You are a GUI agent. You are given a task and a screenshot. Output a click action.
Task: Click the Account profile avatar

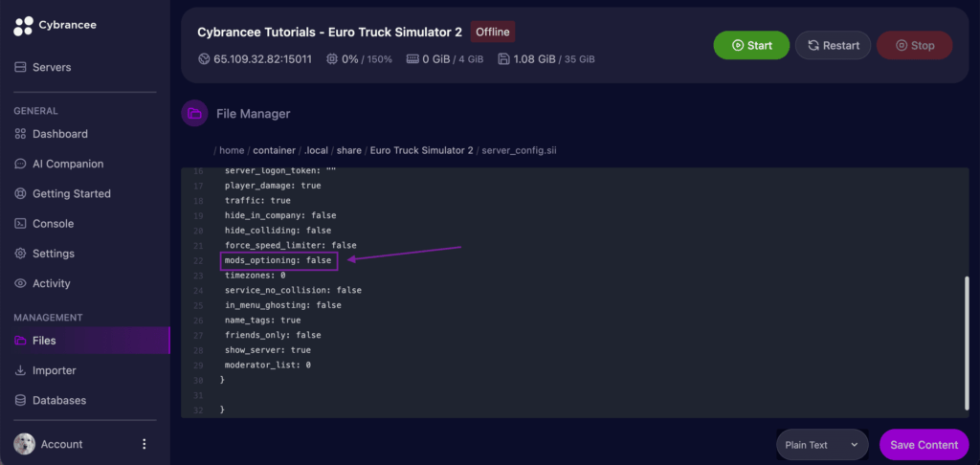[x=24, y=444]
